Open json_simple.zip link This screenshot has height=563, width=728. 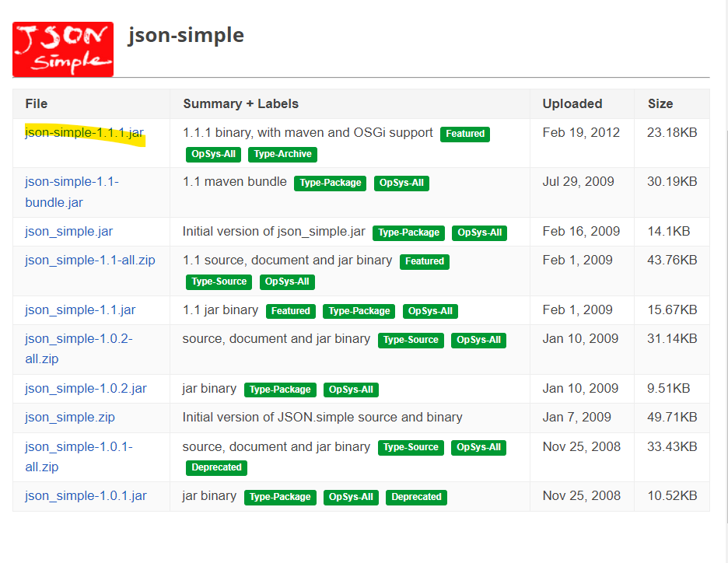pos(70,417)
